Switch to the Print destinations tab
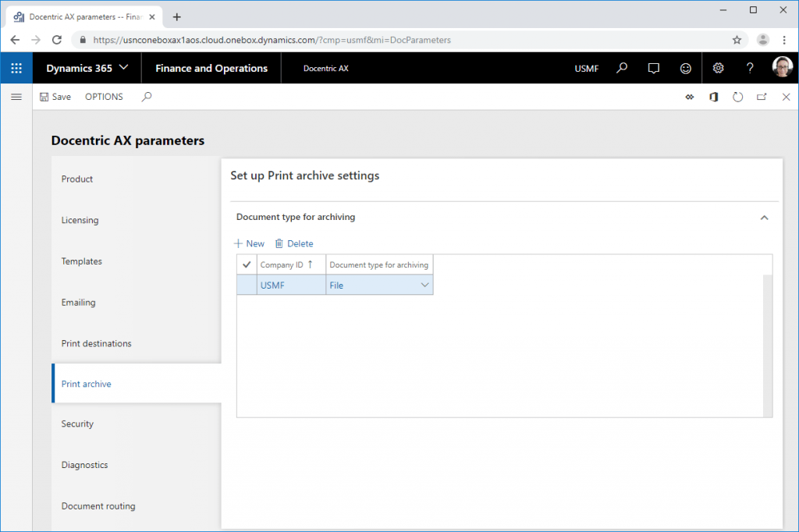Screen dimensions: 799x532 point(96,343)
